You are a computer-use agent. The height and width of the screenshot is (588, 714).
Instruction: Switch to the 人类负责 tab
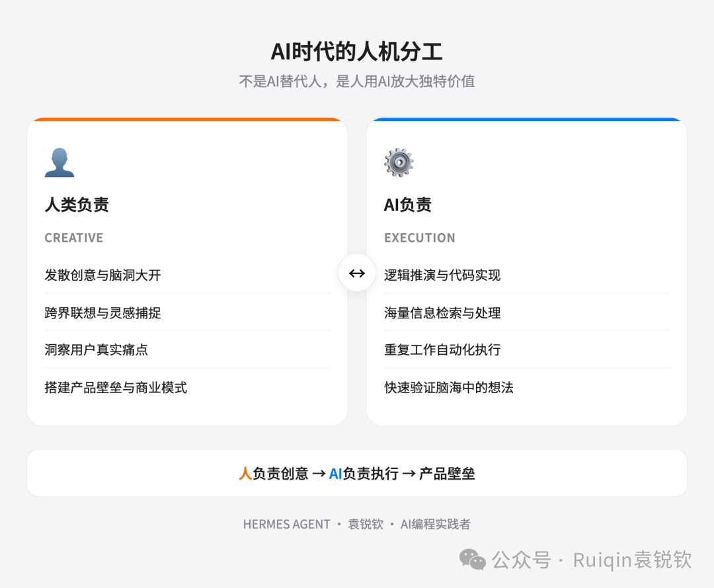77,205
